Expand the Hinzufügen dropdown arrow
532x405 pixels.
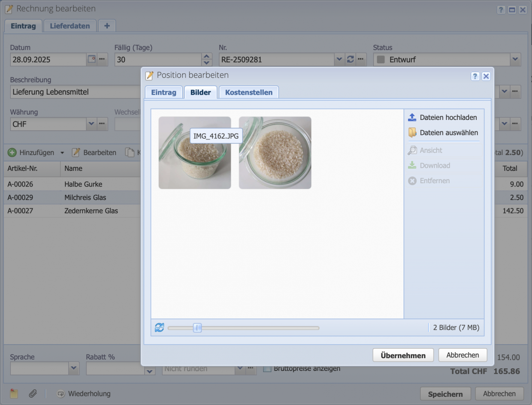coord(62,152)
